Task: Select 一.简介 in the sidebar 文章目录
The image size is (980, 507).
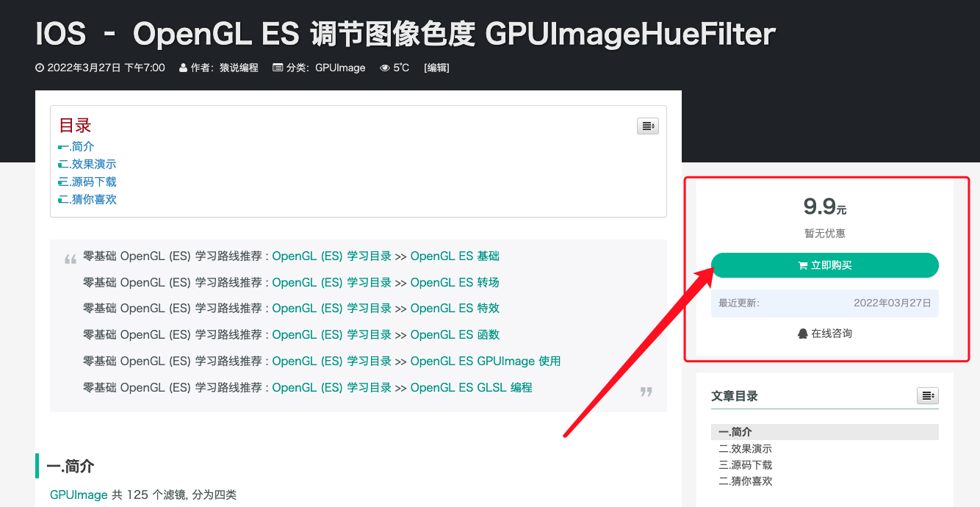Action: (x=734, y=432)
